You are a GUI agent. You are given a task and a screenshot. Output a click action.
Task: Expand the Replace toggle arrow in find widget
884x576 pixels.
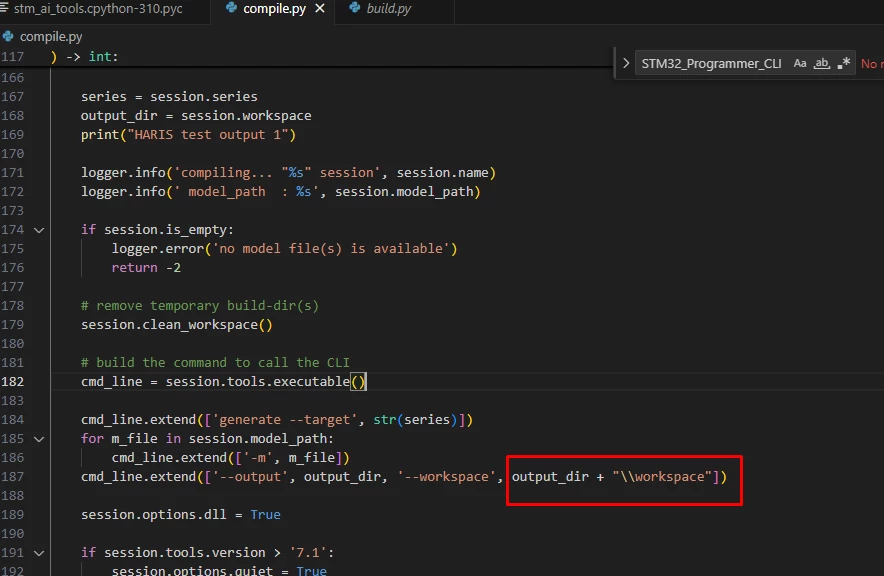click(625, 64)
